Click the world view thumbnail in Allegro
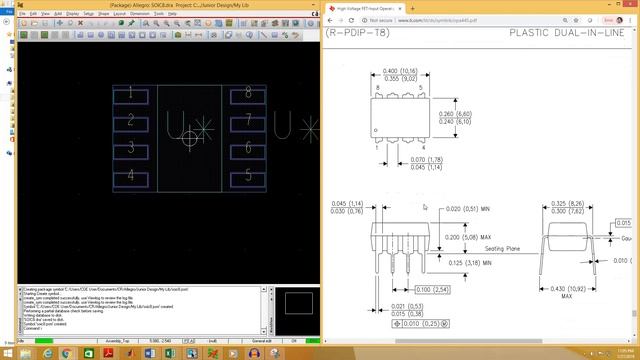The width and height of the screenshot is (640, 360). pyautogui.click(x=298, y=311)
